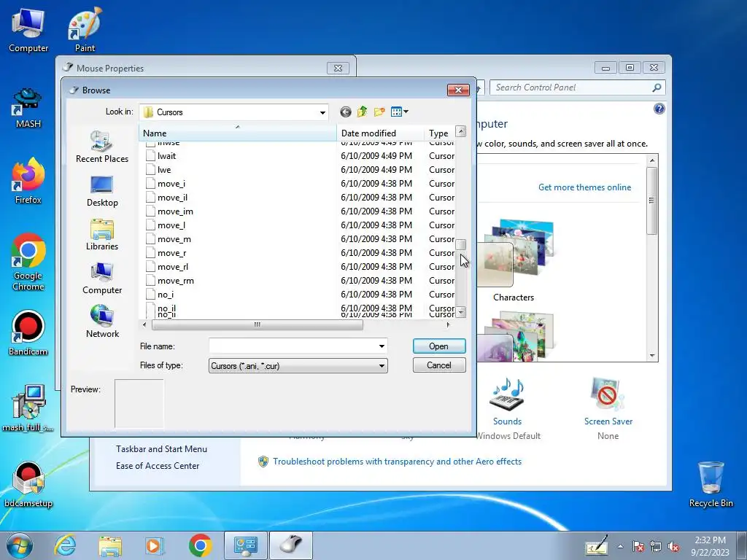Expand the File name dropdown arrow
The height and width of the screenshot is (560, 747).
click(382, 346)
